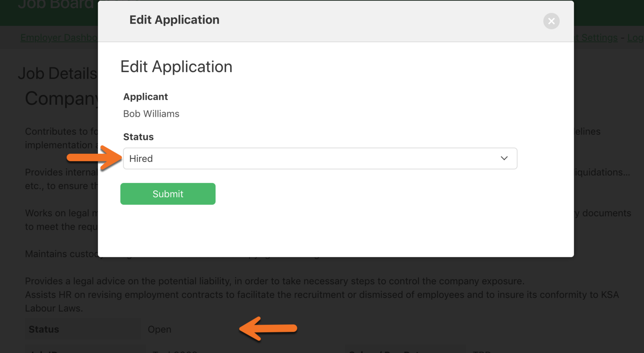Click the orange arrow pointing at Open status
This screenshot has height=353, width=644.
click(x=268, y=329)
